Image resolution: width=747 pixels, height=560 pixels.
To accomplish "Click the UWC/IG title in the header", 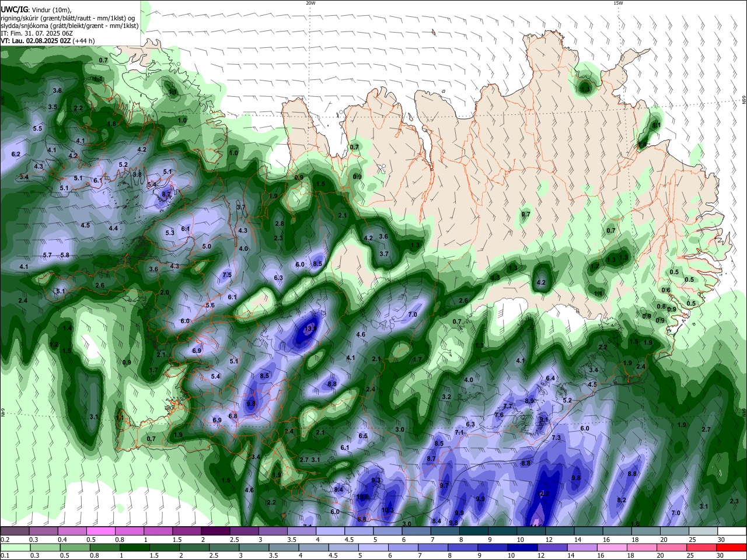I will 14,9.
